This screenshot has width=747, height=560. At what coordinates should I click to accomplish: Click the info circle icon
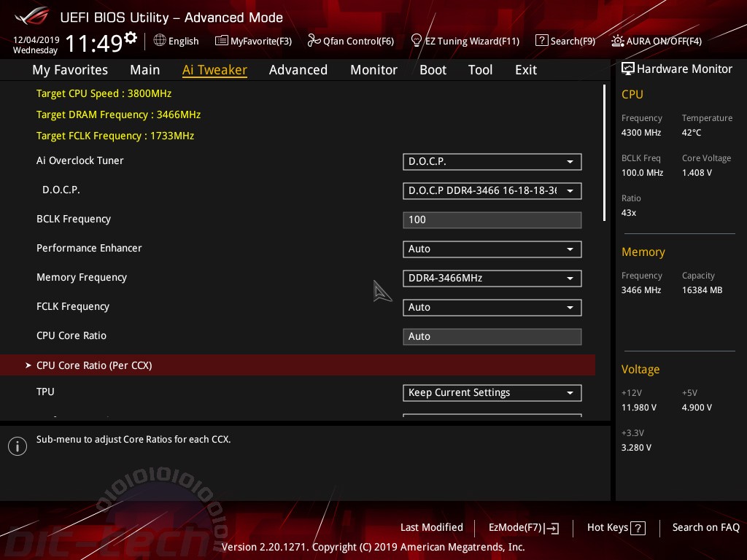tap(18, 446)
